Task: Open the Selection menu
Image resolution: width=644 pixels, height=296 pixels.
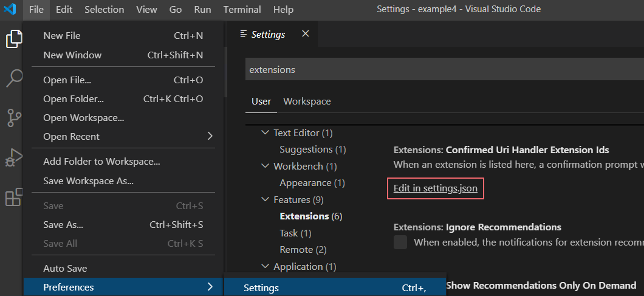Action: tap(104, 10)
